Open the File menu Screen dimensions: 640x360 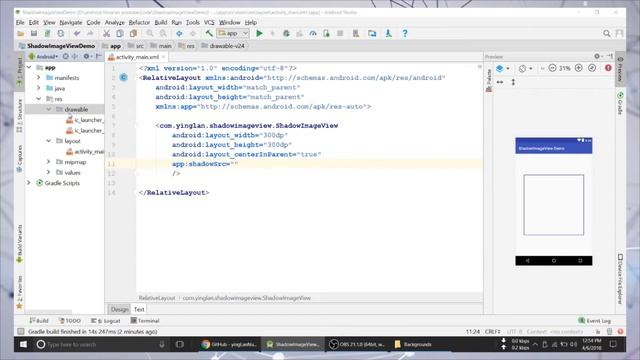[20, 22]
